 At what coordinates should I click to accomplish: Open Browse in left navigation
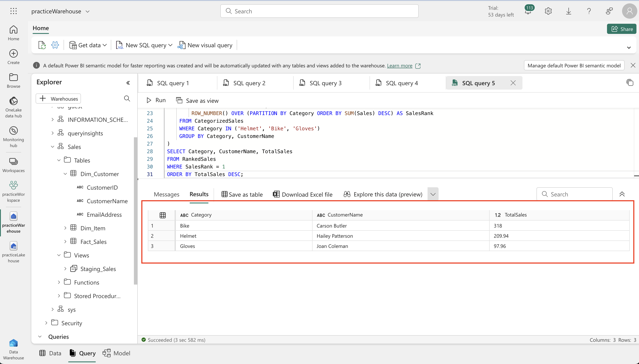pyautogui.click(x=14, y=81)
